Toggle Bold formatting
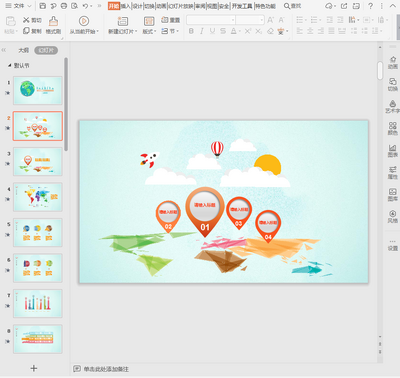Screen dimensions: 400x378 click(x=191, y=31)
